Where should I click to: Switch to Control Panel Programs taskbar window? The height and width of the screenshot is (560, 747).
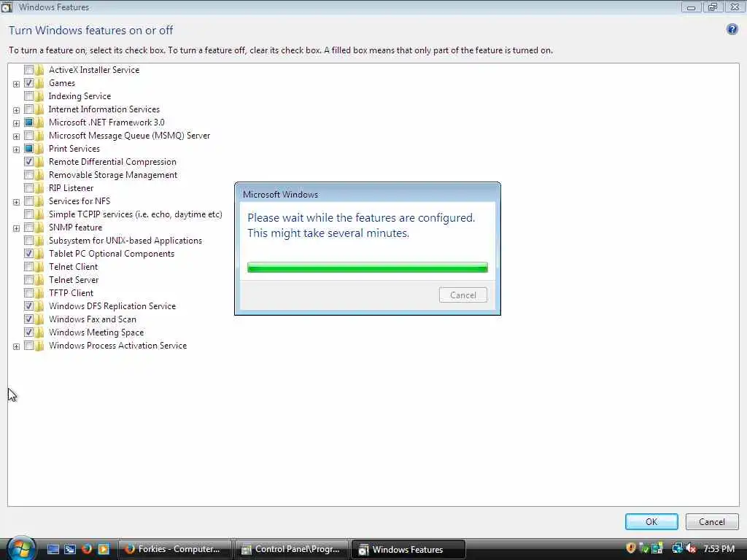[292, 549]
